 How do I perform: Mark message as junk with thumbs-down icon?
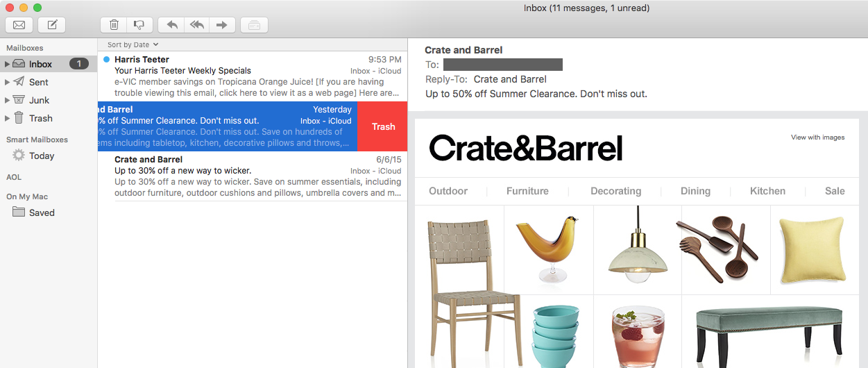139,25
